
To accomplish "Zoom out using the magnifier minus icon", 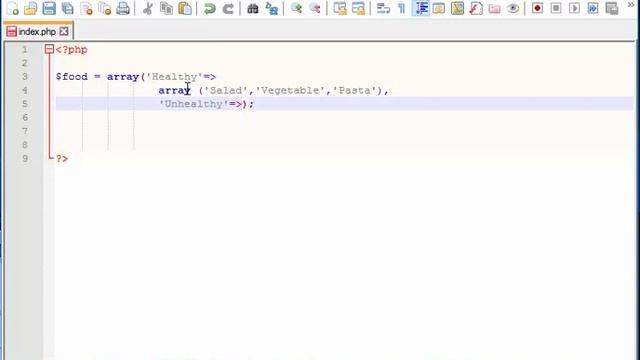I will point(315,8).
